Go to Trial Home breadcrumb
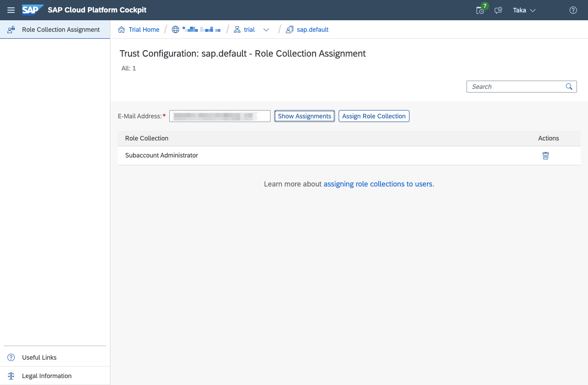Image resolution: width=588 pixels, height=385 pixels. (x=139, y=29)
